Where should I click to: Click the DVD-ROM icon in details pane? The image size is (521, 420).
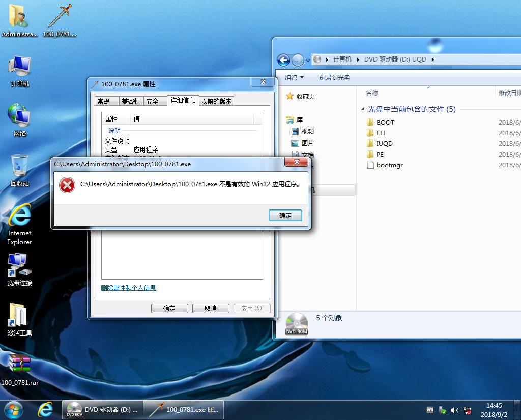tap(297, 324)
